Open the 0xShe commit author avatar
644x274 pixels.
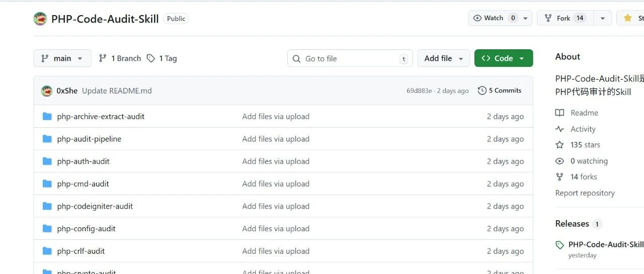[x=47, y=91]
